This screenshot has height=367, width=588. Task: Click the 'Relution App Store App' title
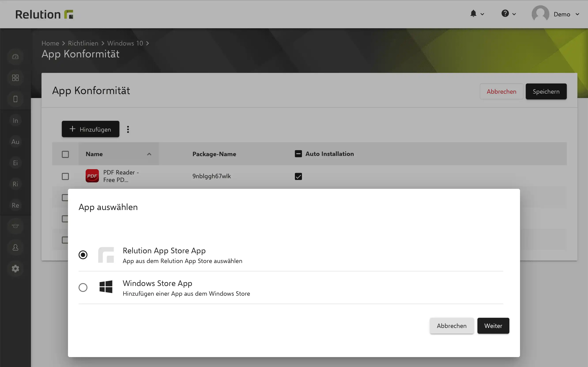164,250
